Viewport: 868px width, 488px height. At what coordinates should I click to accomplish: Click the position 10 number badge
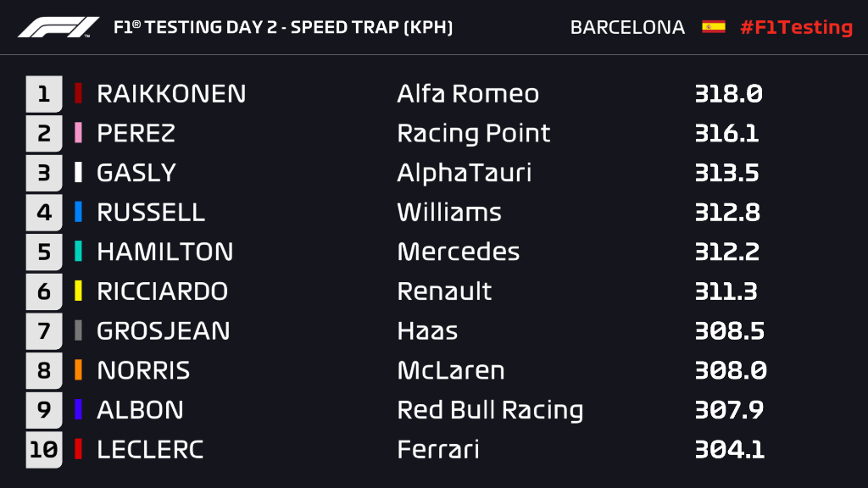44,450
